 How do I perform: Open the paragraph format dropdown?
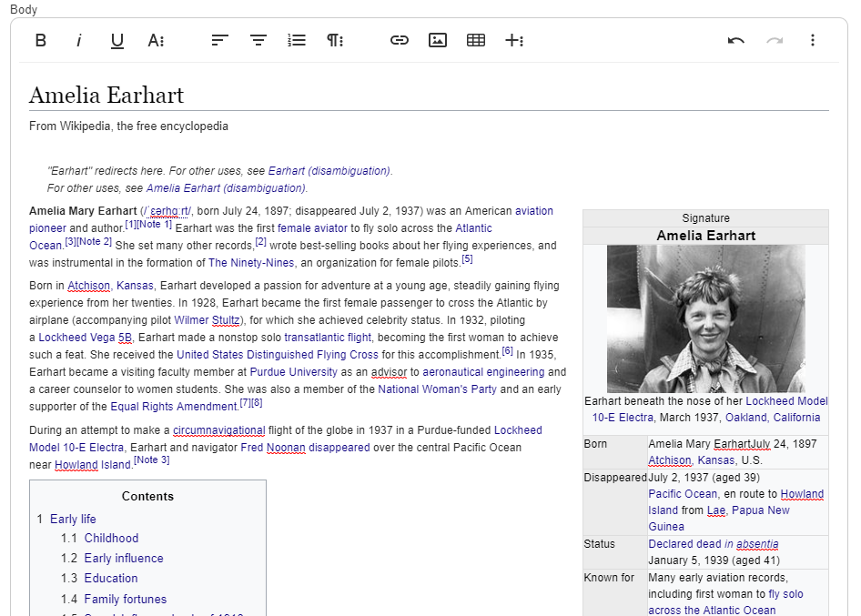tap(335, 40)
